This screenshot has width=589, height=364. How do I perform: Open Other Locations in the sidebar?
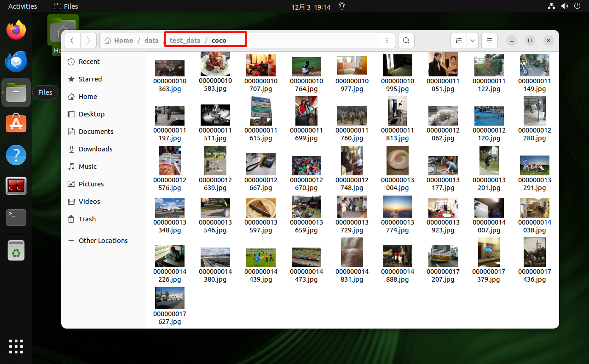[104, 241]
